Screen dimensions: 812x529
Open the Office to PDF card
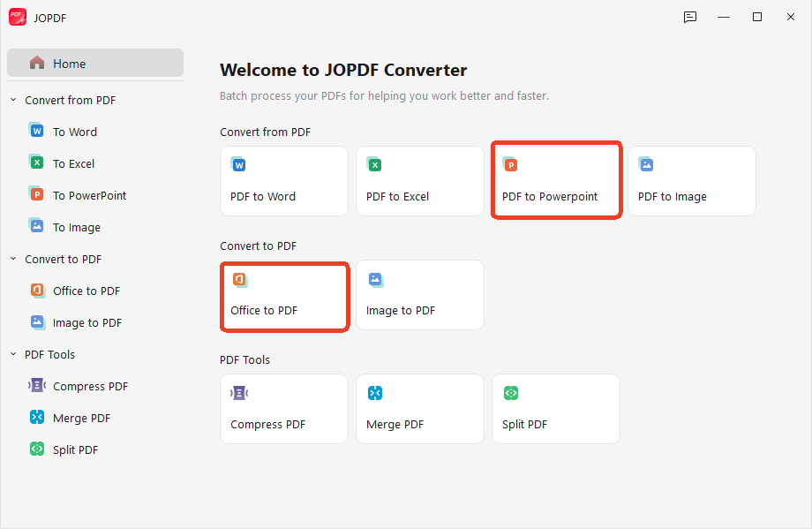[284, 295]
